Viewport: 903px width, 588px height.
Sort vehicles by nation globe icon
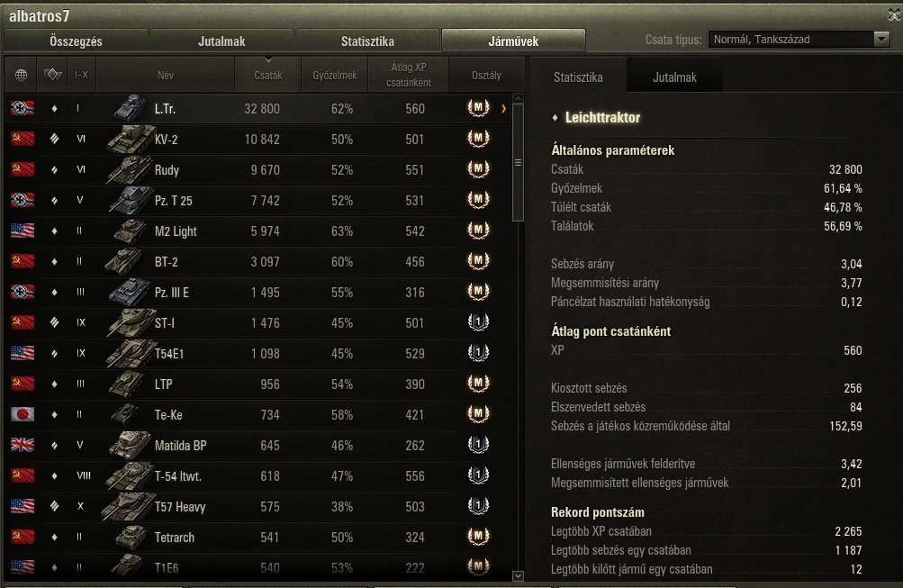(21, 75)
